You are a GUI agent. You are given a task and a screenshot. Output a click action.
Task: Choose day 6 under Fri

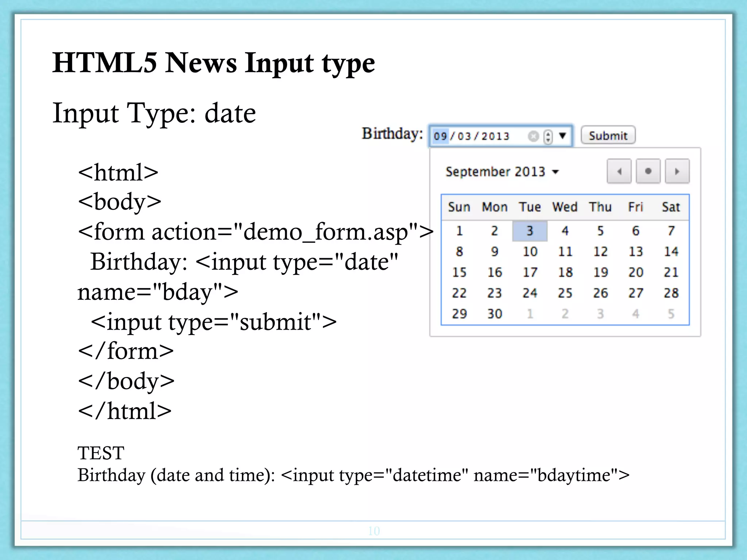pos(636,231)
